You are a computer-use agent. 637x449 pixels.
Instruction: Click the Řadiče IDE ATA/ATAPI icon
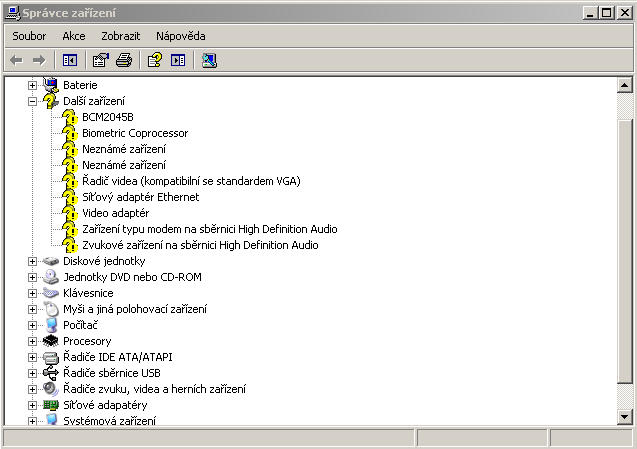[51, 357]
